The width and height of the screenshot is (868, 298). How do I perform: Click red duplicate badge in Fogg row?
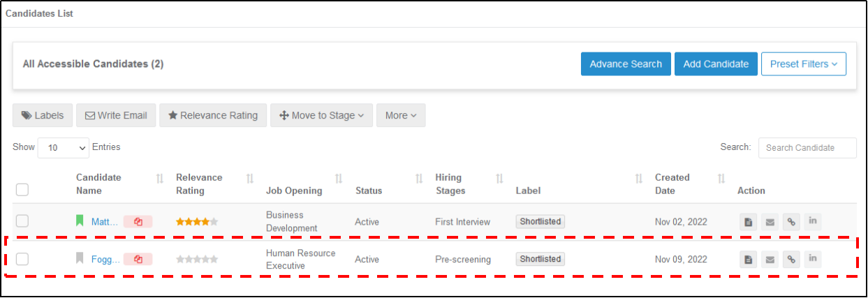pyautogui.click(x=138, y=259)
